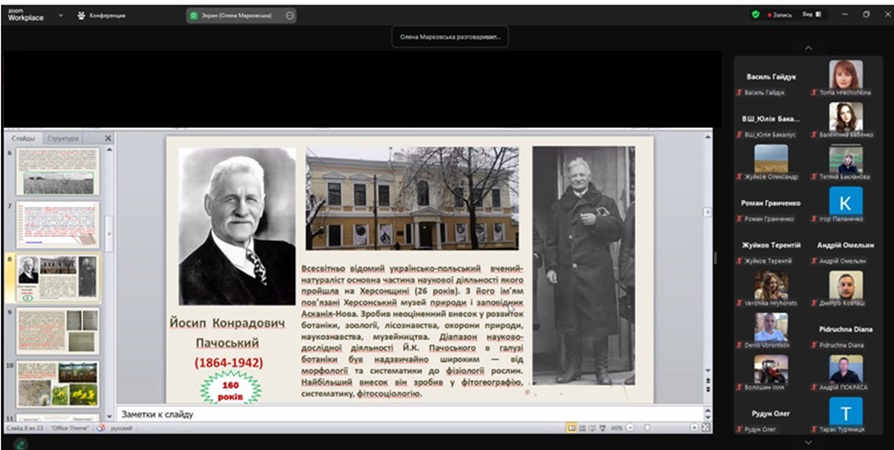This screenshot has width=894, height=450.
Task: Click the spell check status icon
Action: tap(100, 428)
